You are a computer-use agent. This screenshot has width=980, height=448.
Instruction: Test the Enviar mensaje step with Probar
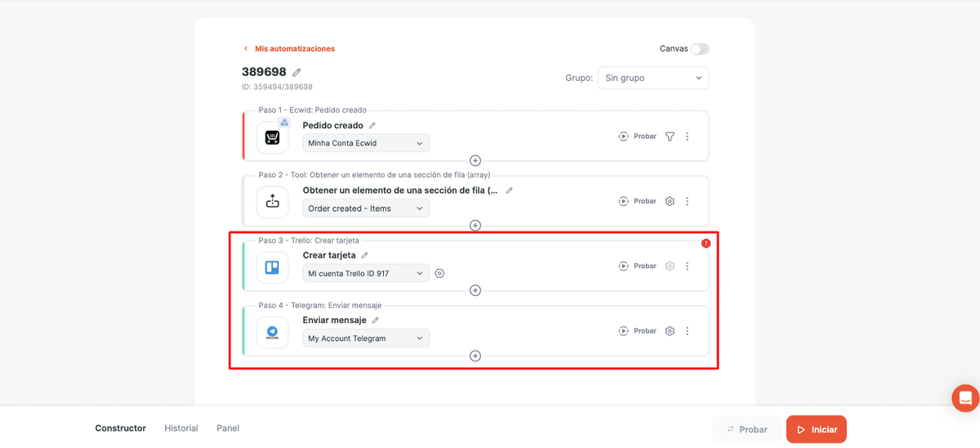click(x=638, y=331)
